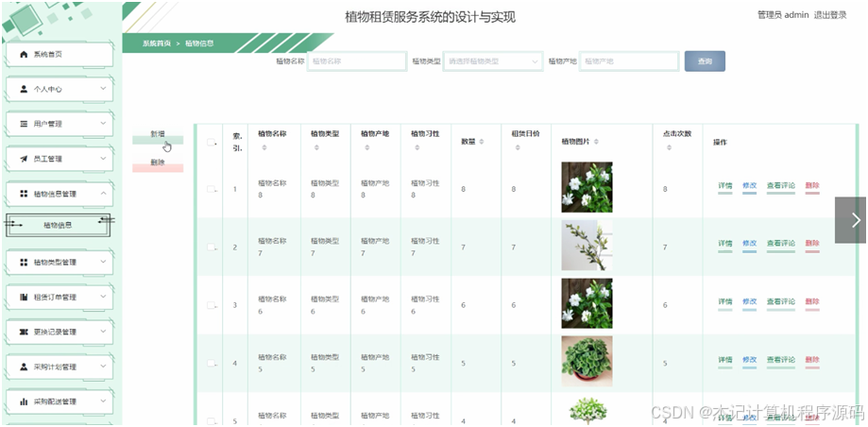Go to next slide with right arrow
The image size is (868, 427).
[850, 220]
